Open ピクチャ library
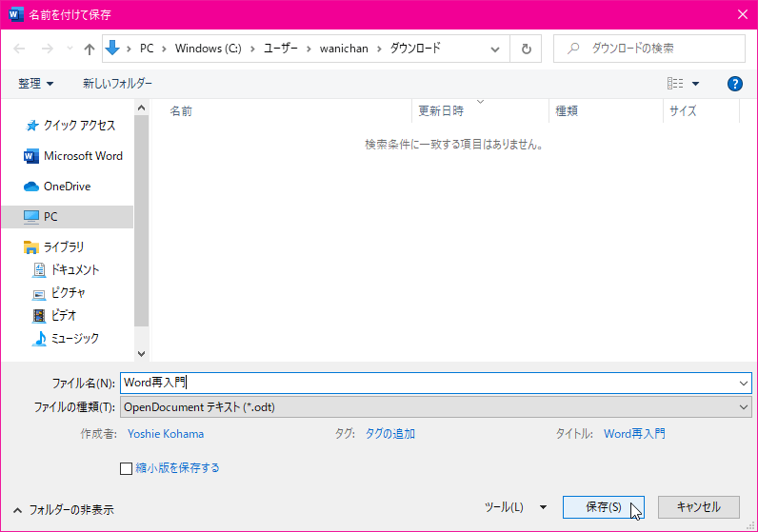 point(69,293)
